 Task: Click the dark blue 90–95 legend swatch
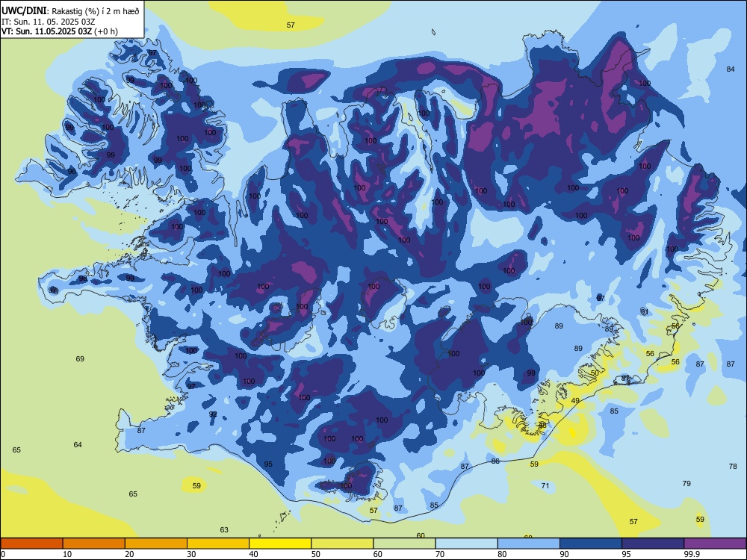click(x=591, y=544)
